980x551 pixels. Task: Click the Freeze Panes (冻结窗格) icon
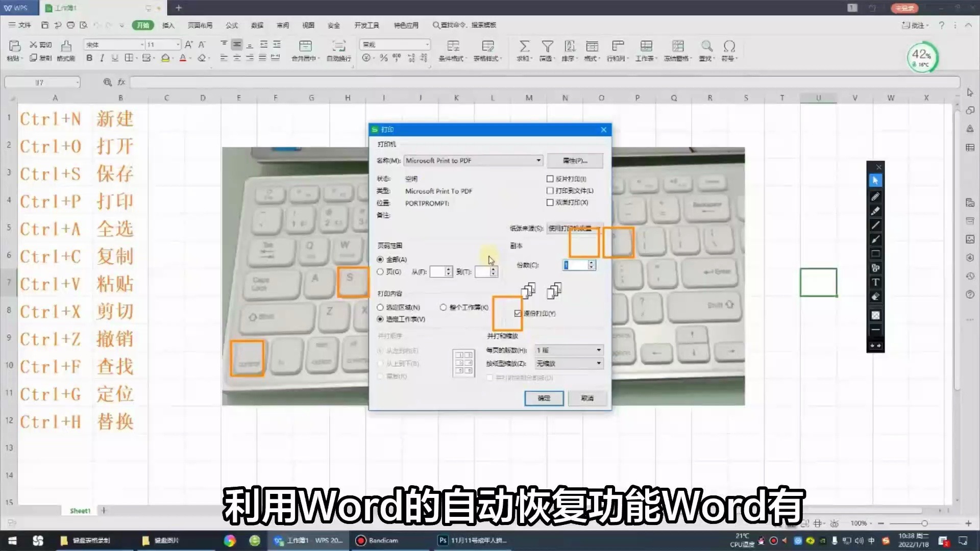[x=678, y=51]
